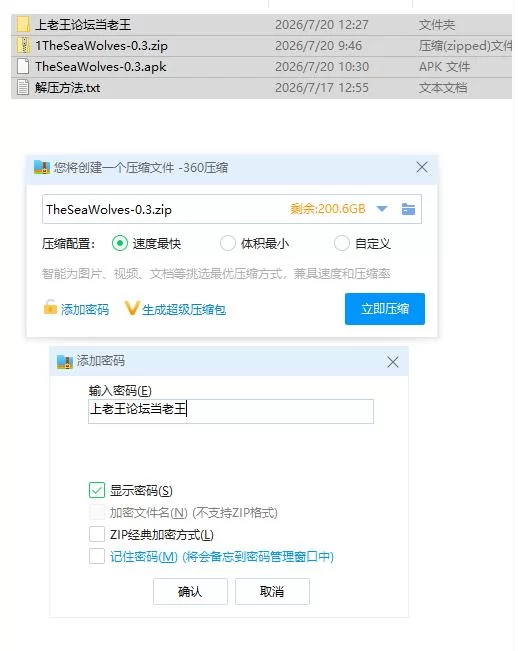Select the 体积最小 compression option
Viewport: 518px width, 651px height.
(227, 243)
